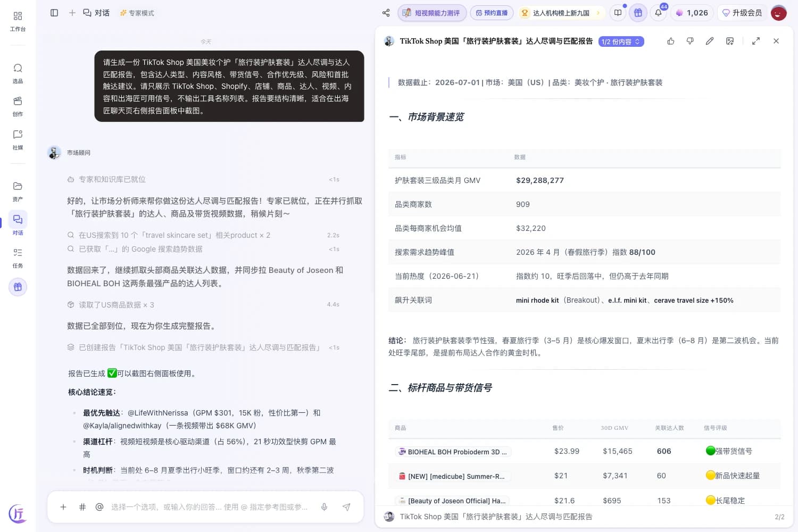The image size is (798, 532).
Task: Click 预约直播 button
Action: click(x=492, y=13)
